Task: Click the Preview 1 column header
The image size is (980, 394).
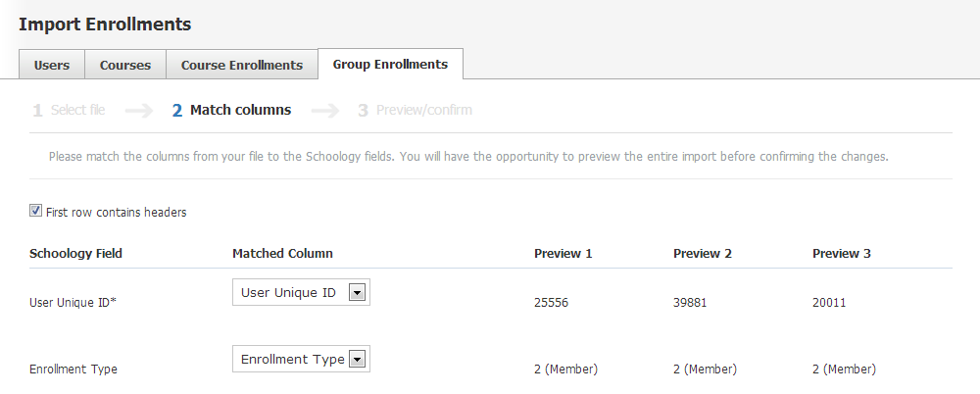Action: 563,253
